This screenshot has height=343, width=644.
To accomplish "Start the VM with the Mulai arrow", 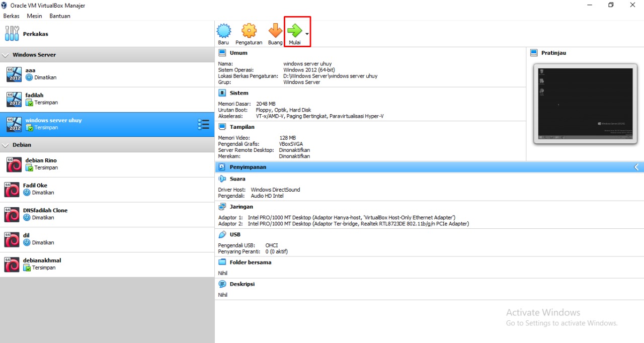I will pyautogui.click(x=295, y=31).
